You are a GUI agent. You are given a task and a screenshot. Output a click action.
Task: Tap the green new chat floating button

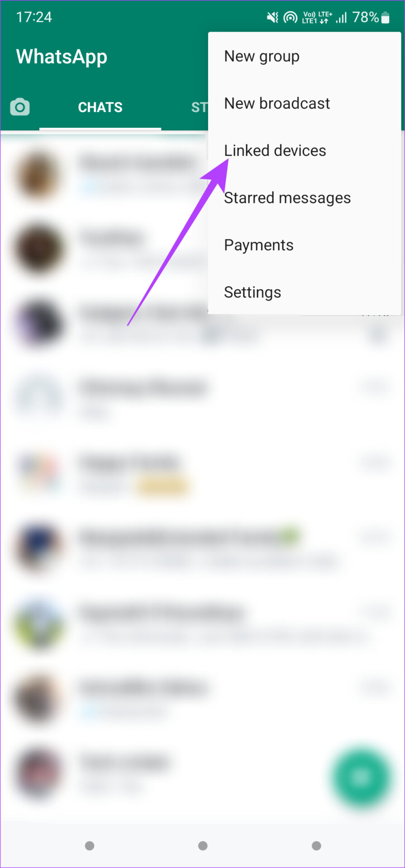361,777
